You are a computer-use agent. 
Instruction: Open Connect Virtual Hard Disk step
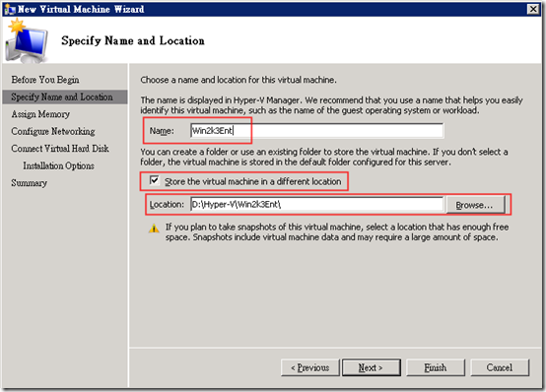[60, 149]
